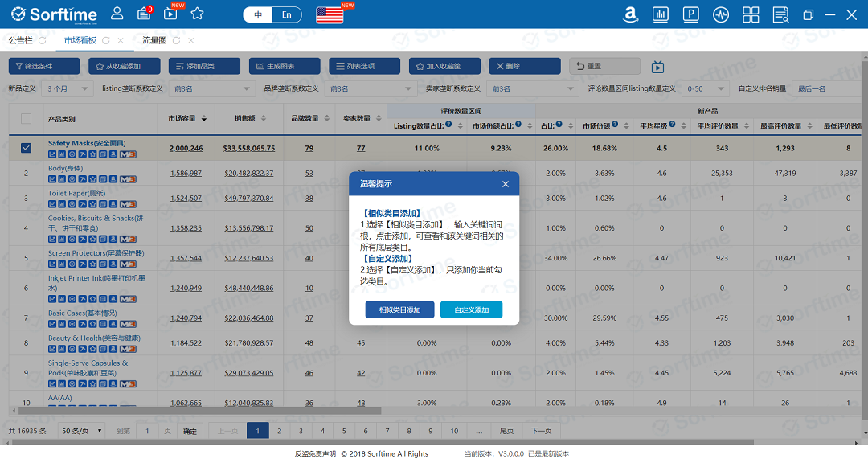The width and height of the screenshot is (868, 463).
Task: Click the 删除 button
Action: pyautogui.click(x=525, y=66)
